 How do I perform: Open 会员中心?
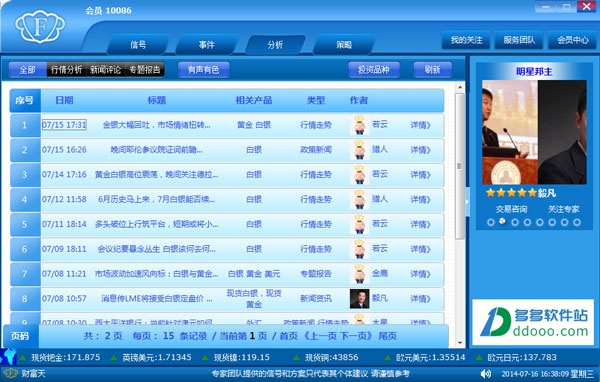572,40
